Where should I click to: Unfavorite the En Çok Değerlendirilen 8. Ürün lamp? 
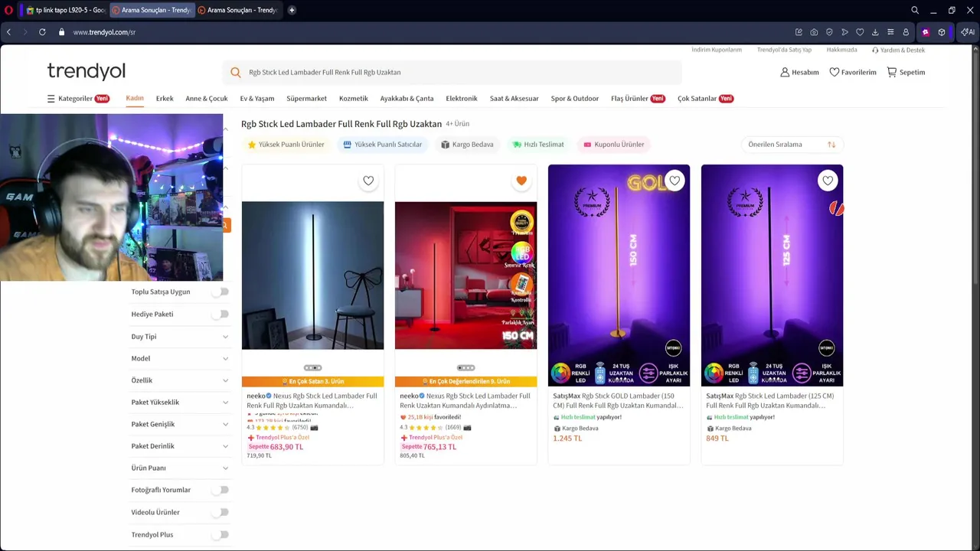coord(521,181)
